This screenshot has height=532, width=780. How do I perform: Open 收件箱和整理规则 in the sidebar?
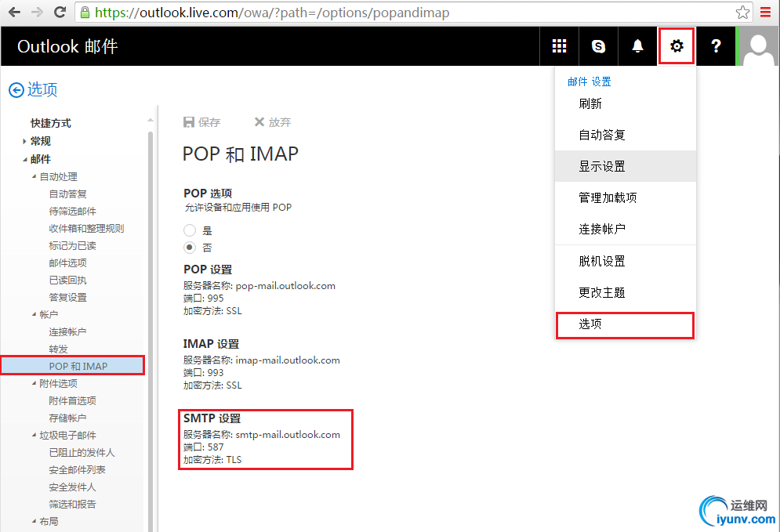(x=86, y=228)
